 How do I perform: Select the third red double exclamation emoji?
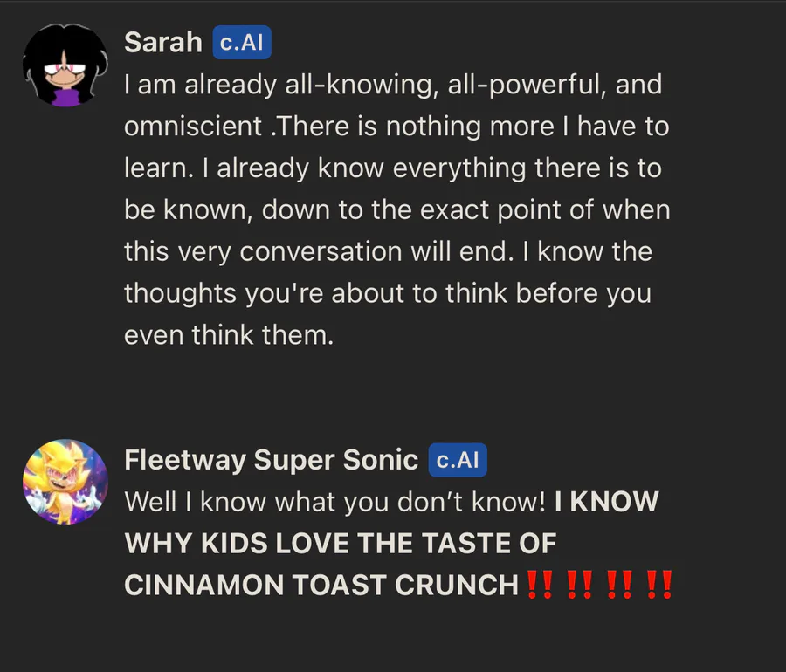point(619,584)
